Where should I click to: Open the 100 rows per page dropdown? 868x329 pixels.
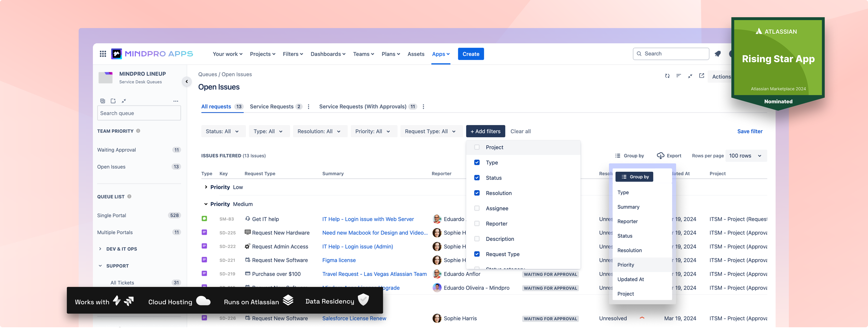point(746,156)
